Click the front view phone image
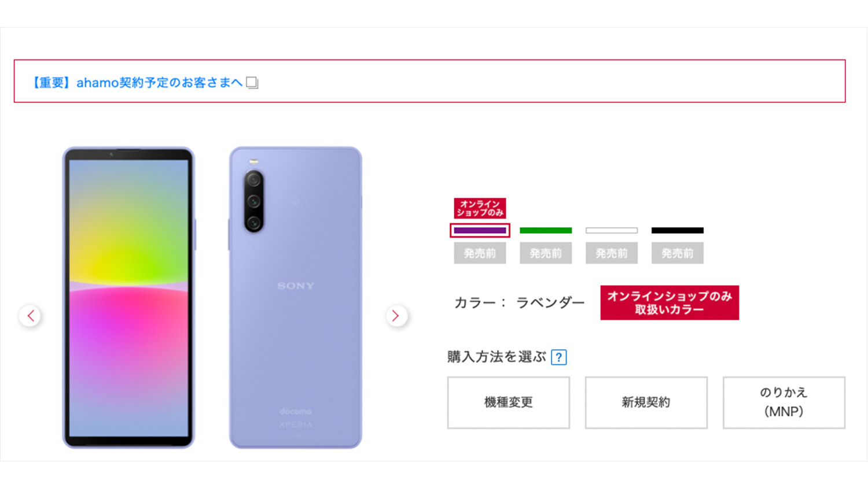This screenshot has height=488, width=868. tap(128, 298)
